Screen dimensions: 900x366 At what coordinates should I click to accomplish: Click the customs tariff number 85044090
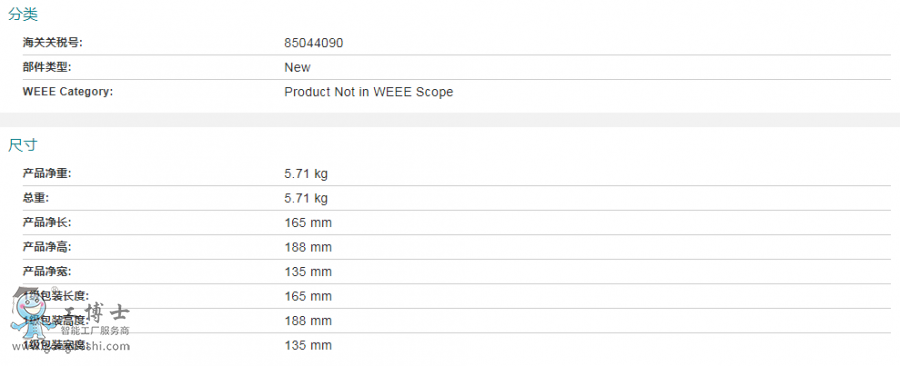[x=313, y=43]
